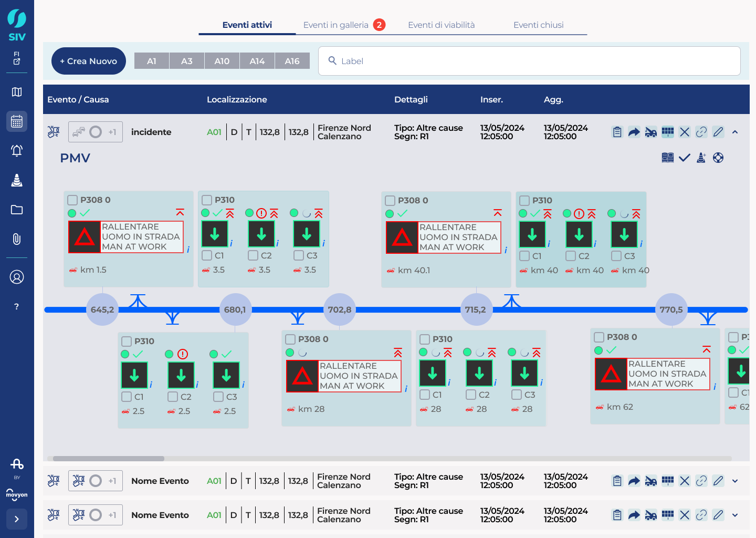Tick the P308 0 checkbox at km 40.1
Screen dimensions: 756x538
coord(390,200)
